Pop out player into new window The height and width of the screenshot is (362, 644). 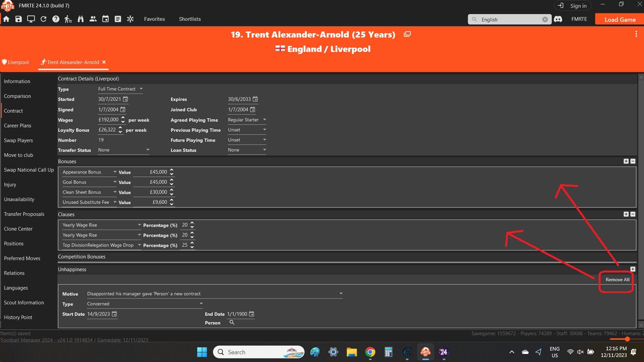click(407, 34)
